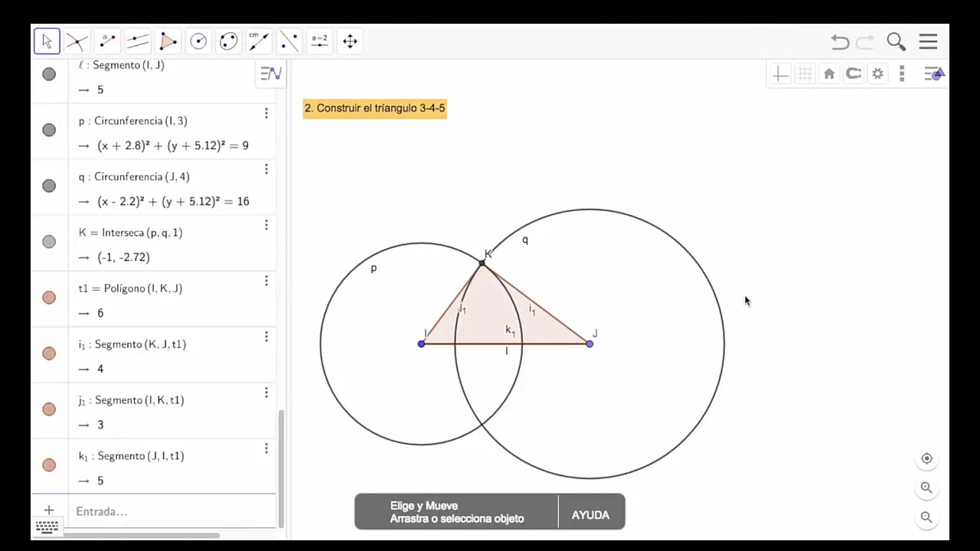This screenshot has height=551, width=980.
Task: Select point I in the drawing
Action: coord(421,344)
